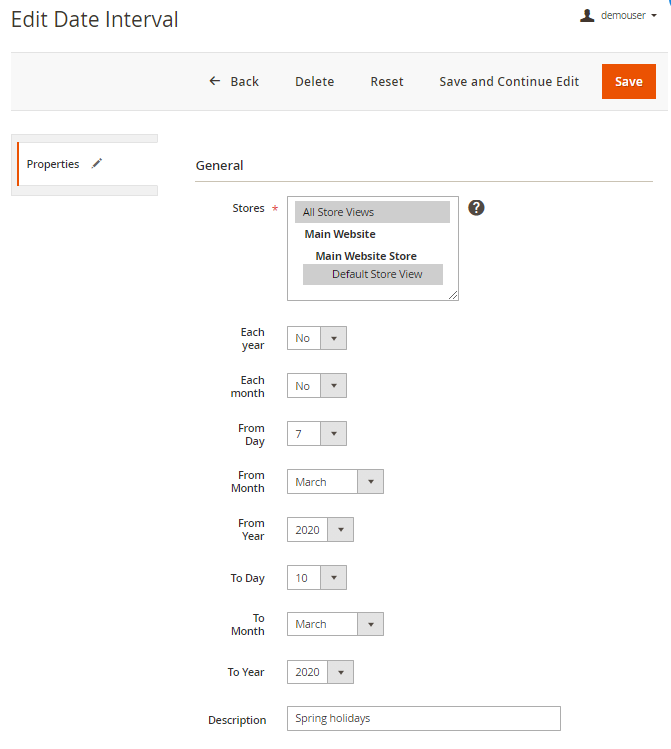This screenshot has width=671, height=749.
Task: Click the Back arrow button
Action: pos(233,82)
